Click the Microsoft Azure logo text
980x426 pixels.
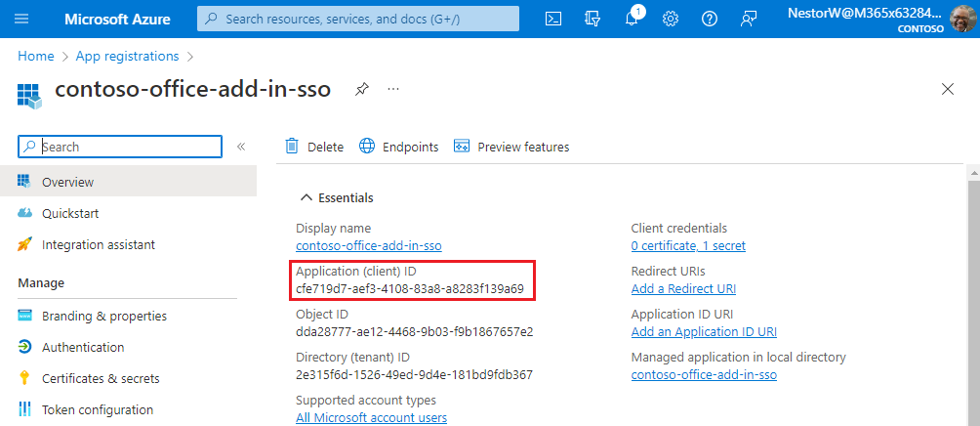117,19
